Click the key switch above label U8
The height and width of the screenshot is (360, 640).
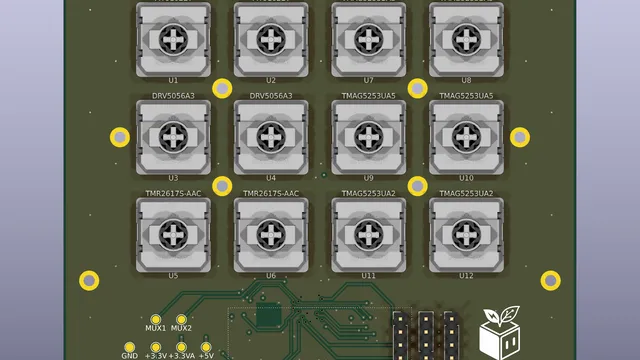pos(466,40)
